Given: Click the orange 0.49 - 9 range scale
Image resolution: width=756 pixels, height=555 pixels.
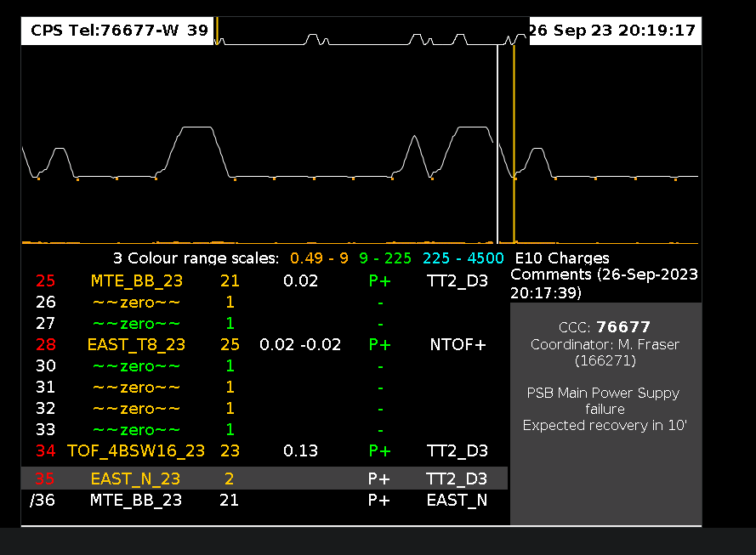Looking at the screenshot, I should click(319, 258).
